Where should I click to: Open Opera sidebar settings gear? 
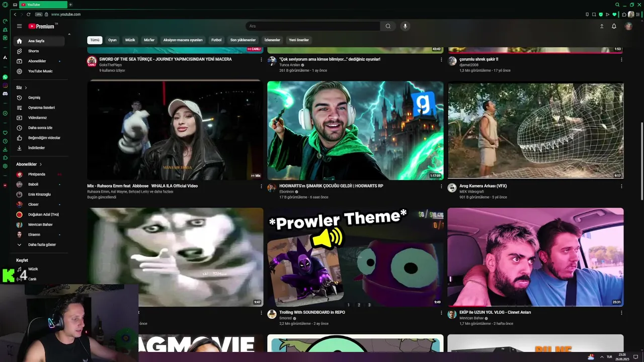(5, 166)
